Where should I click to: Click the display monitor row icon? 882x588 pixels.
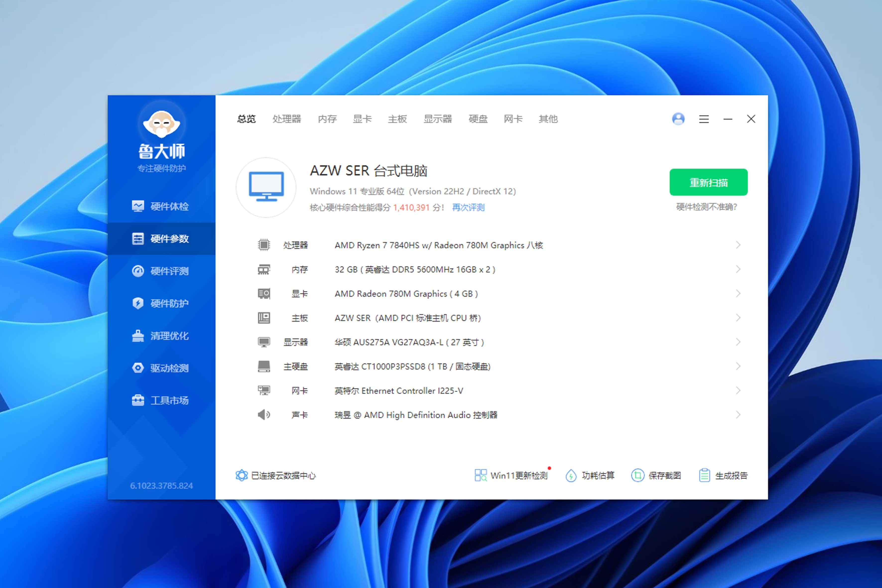coord(264,342)
